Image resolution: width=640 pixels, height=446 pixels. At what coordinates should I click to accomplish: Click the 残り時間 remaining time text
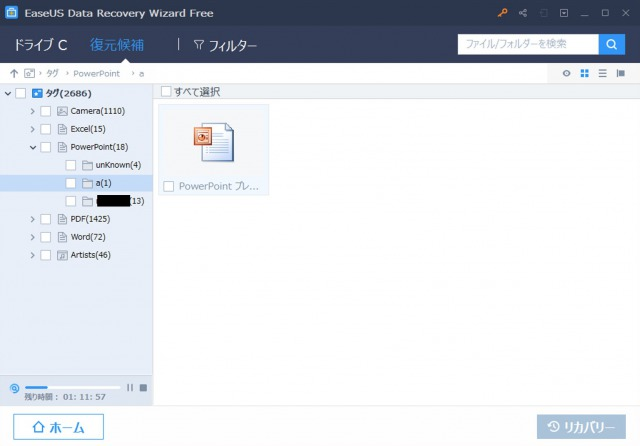tap(65, 397)
